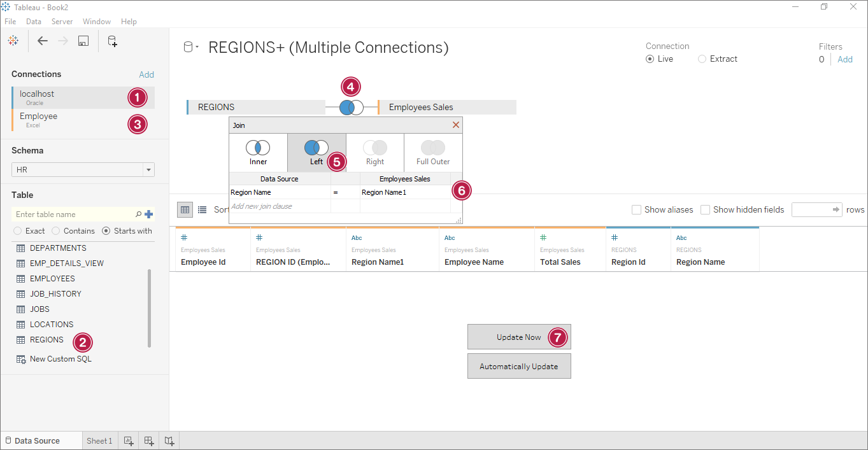The height and width of the screenshot is (450, 868).
Task: Click Abc type icon above Employee Name
Action: click(450, 238)
